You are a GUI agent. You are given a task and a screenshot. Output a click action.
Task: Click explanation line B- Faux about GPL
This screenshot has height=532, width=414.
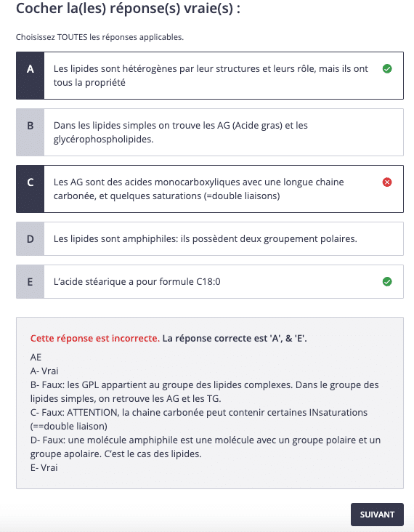(x=204, y=392)
